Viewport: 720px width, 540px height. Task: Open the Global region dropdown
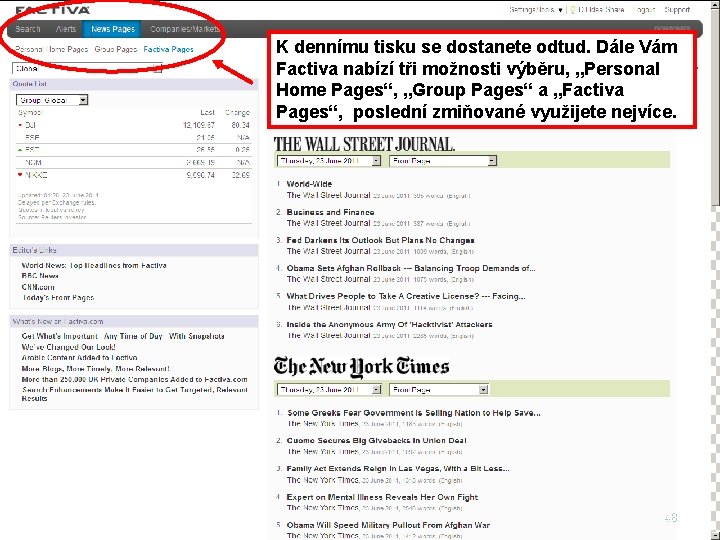coord(87,68)
